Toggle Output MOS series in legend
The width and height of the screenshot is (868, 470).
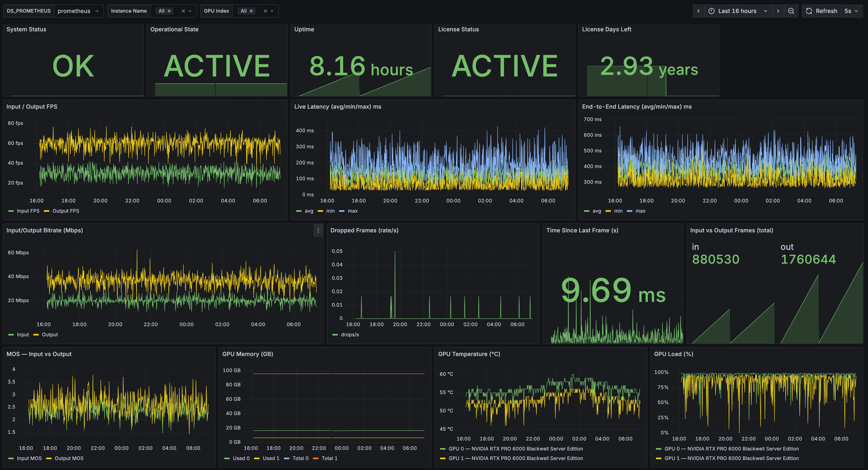click(69, 458)
